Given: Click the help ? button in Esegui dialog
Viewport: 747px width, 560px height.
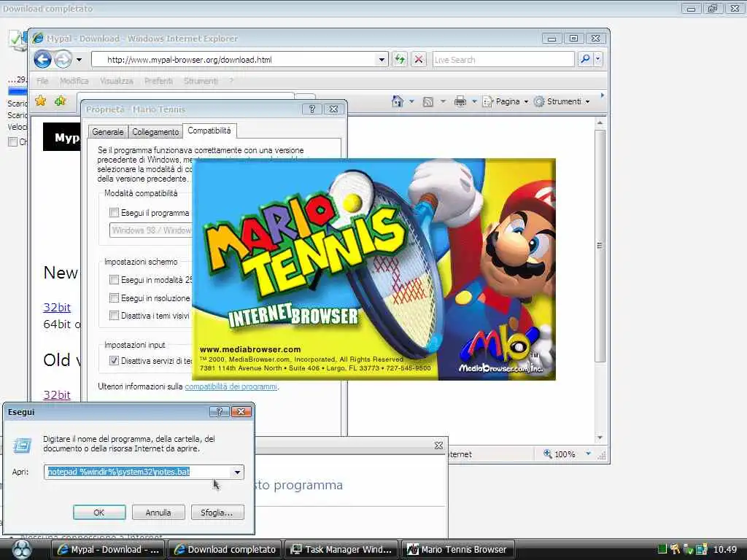Looking at the screenshot, I should coord(219,411).
